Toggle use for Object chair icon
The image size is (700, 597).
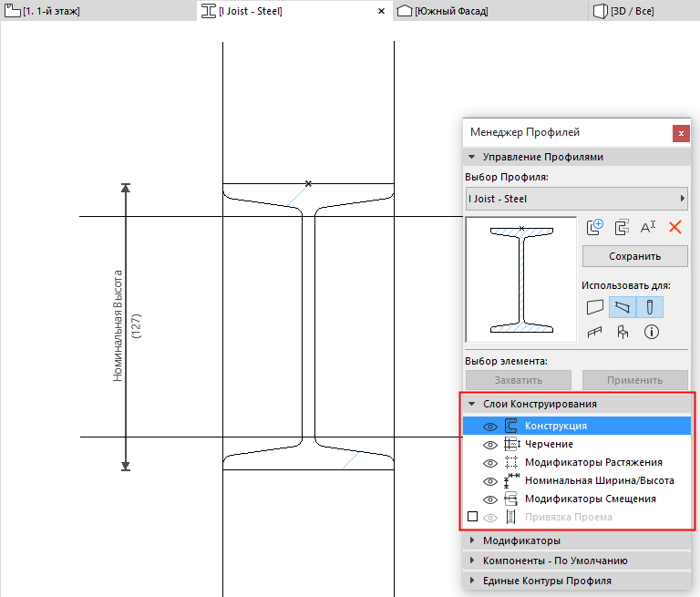pos(623,332)
